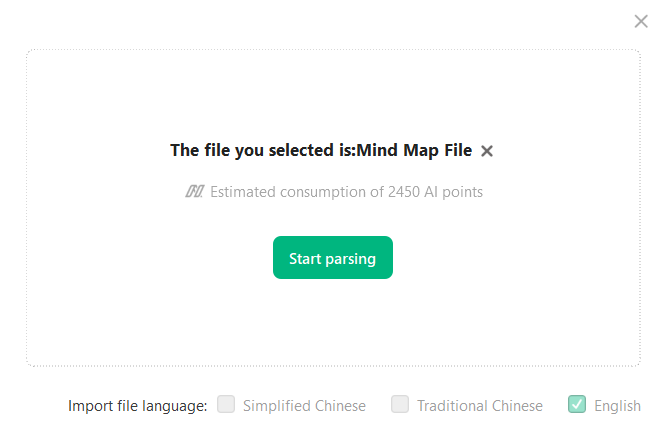Close the import dialog
This screenshot has width=665, height=441.
click(x=641, y=22)
